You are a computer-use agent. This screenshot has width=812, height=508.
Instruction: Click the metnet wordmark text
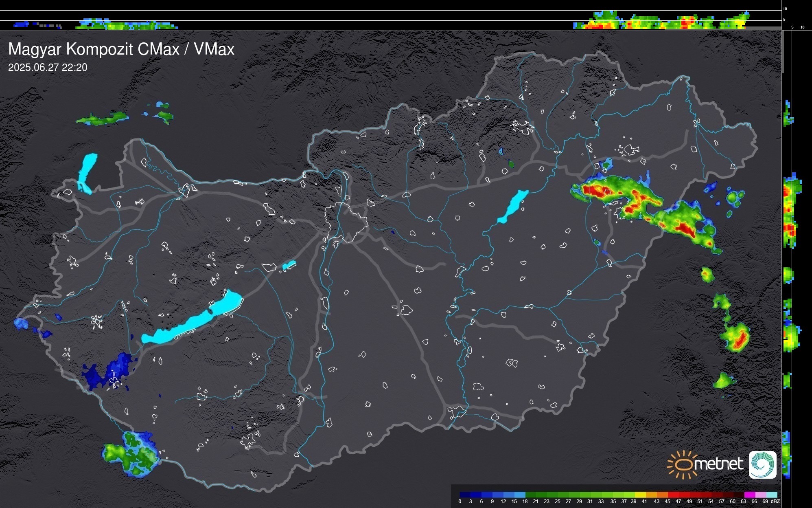pos(718,464)
